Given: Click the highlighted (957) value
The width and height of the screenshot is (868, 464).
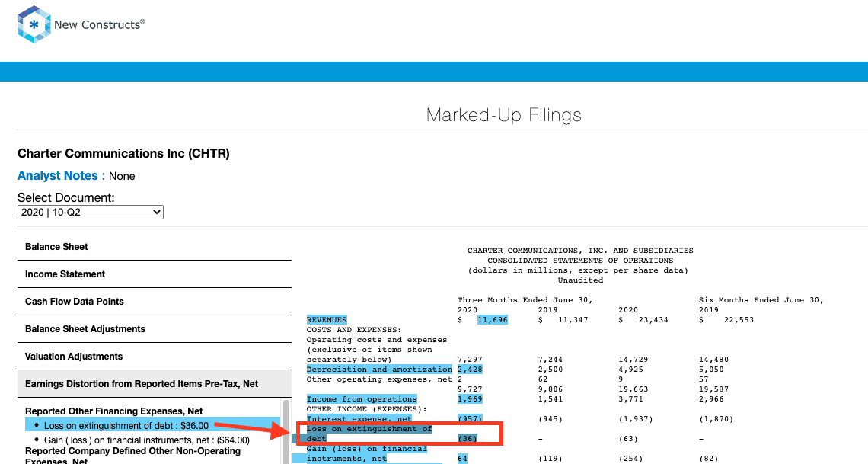Looking at the screenshot, I should coord(470,419).
